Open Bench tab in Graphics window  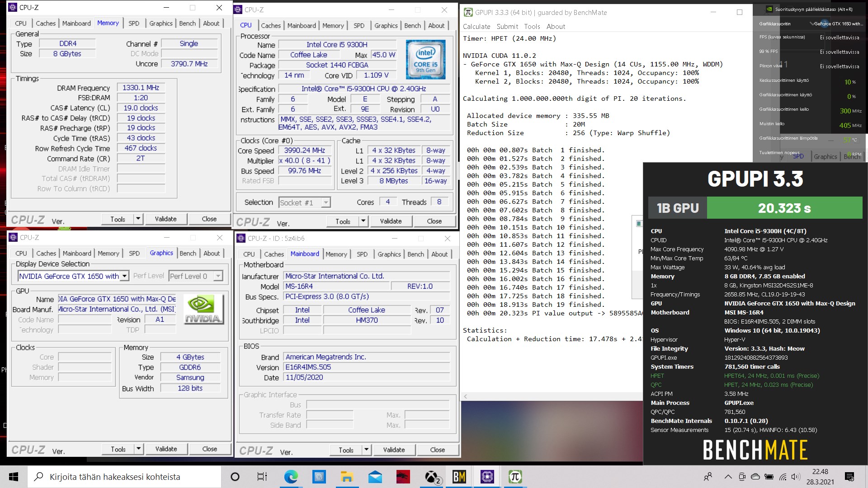coord(188,253)
